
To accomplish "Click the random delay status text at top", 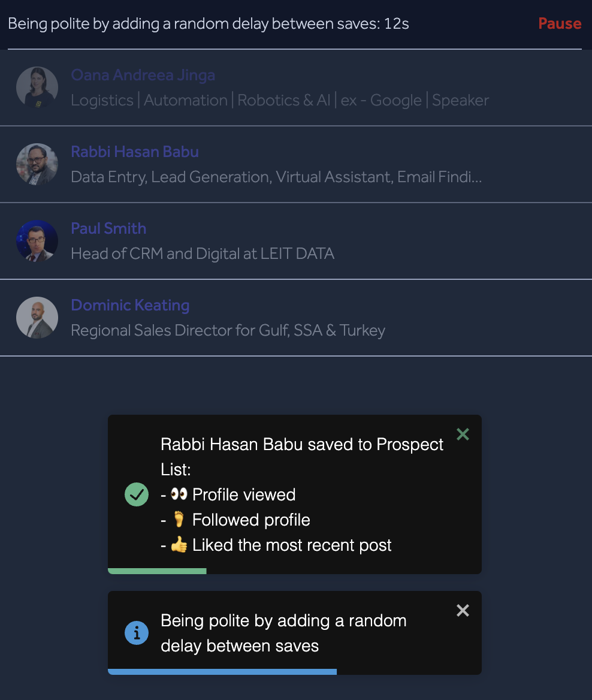I will tap(209, 24).
